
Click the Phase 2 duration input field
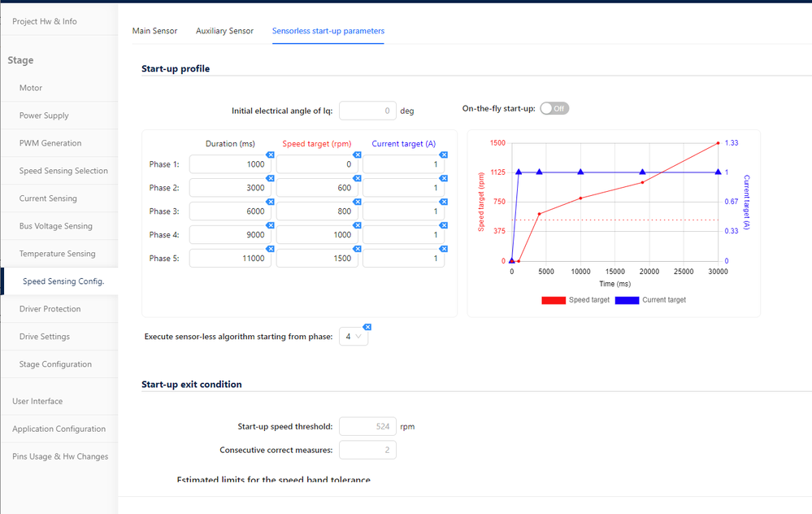[230, 188]
